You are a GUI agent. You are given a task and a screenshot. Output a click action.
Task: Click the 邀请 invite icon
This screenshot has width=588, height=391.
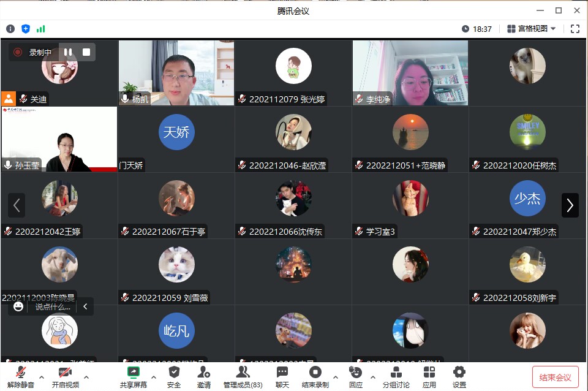coord(204,376)
